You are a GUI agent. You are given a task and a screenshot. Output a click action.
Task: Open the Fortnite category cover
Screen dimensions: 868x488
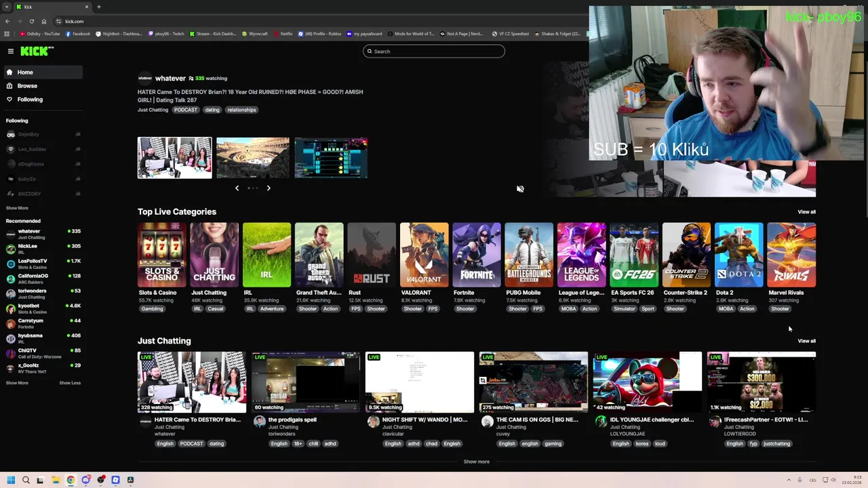477,255
